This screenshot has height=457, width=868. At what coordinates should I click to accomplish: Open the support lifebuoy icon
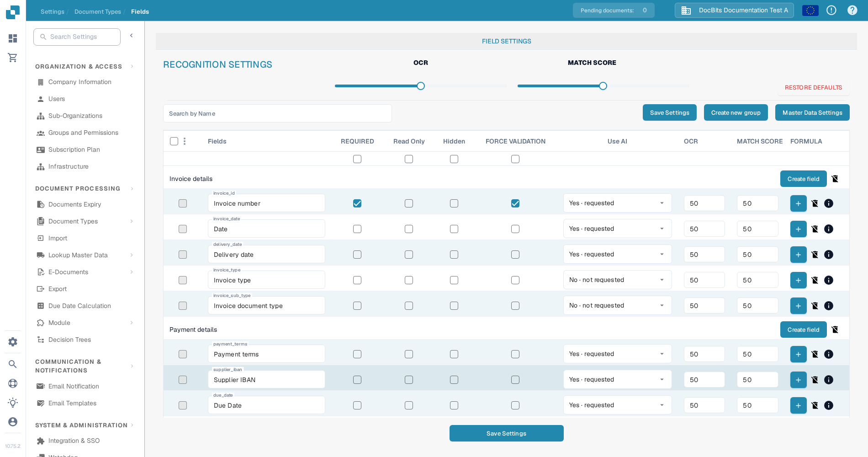tap(13, 383)
